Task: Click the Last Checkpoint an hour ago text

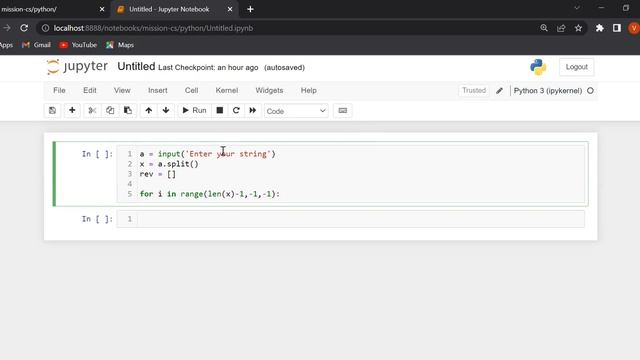Action: 208,68
